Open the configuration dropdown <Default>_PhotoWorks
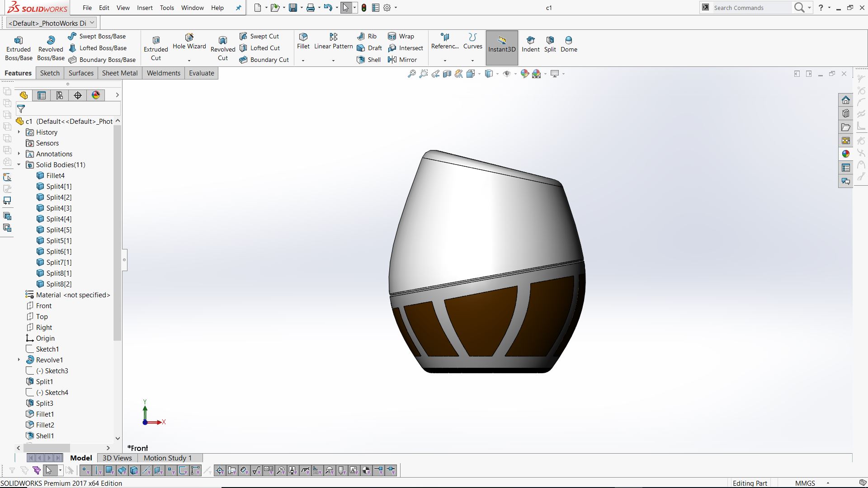 [x=92, y=23]
